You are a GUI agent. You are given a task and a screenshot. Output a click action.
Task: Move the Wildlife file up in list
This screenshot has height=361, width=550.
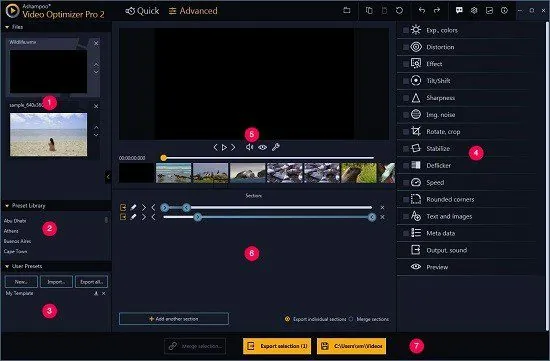point(96,64)
